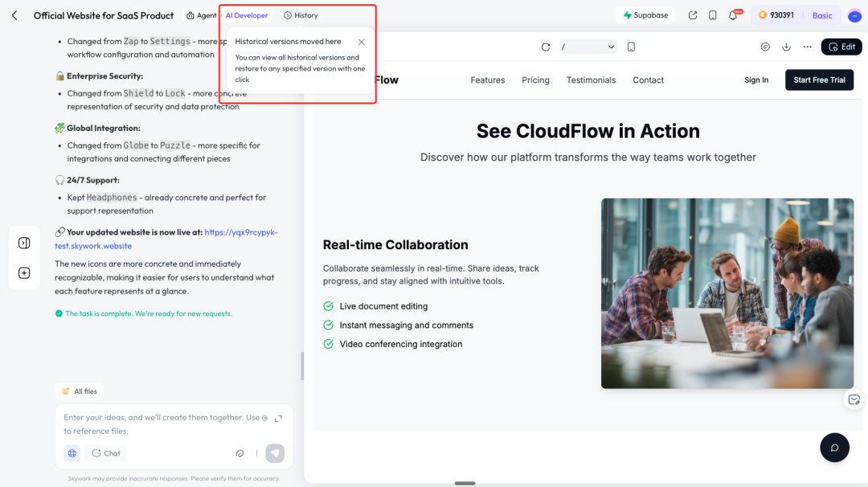This screenshot has width=868, height=487.
Task: Click the '24/7 Support:' heading
Action: pyautogui.click(x=93, y=180)
